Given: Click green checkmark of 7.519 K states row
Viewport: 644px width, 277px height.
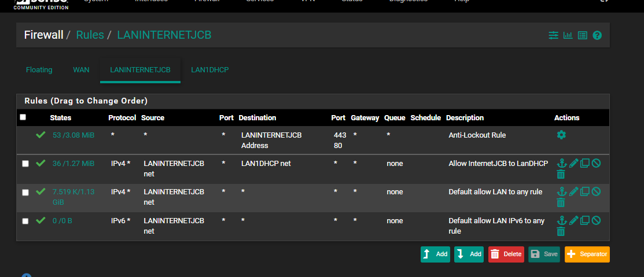Looking at the screenshot, I should (41, 191).
